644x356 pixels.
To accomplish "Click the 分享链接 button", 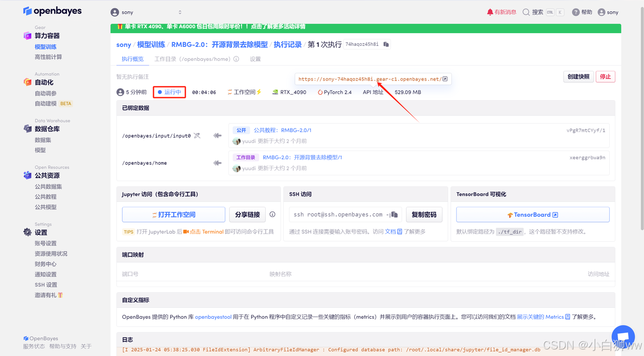I will pyautogui.click(x=248, y=215).
